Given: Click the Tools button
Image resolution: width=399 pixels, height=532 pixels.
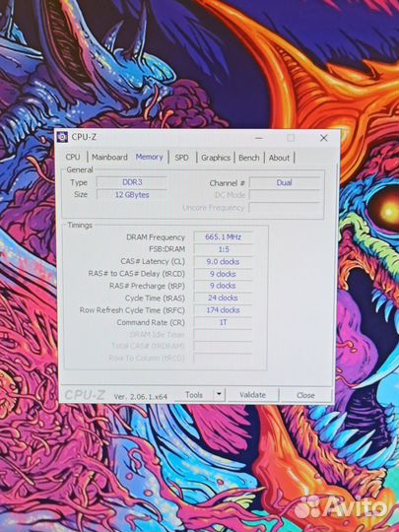Looking at the screenshot, I should (194, 395).
